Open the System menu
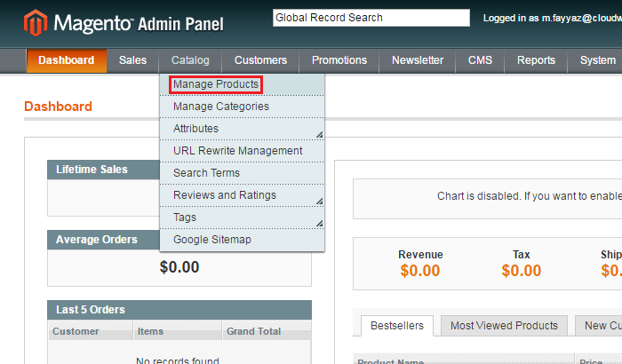Image resolution: width=622 pixels, height=364 pixels. click(x=598, y=60)
